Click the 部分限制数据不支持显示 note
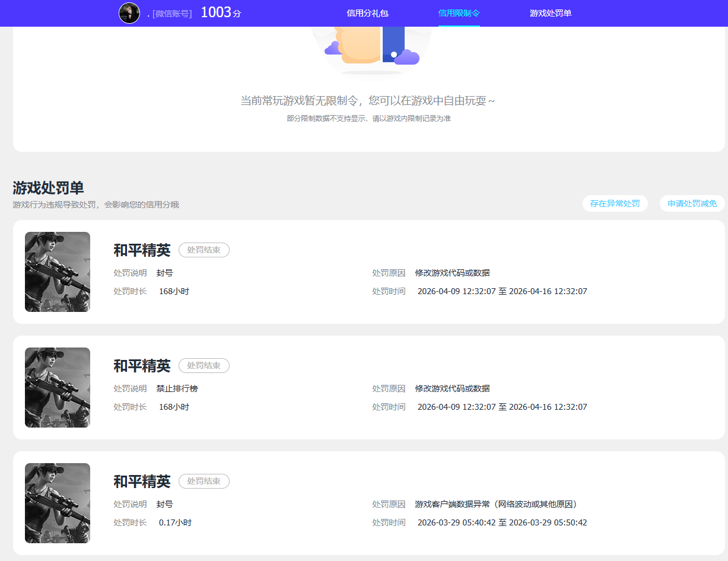 tap(368, 119)
